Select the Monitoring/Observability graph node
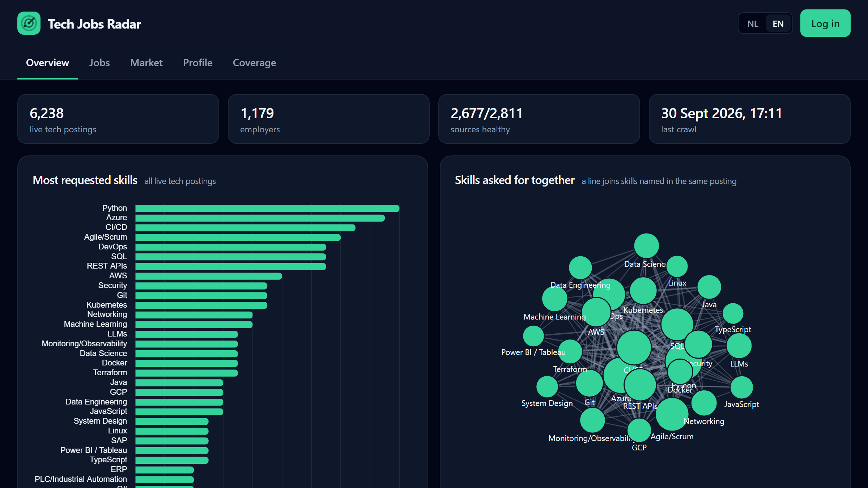This screenshot has height=488, width=868. point(592,420)
